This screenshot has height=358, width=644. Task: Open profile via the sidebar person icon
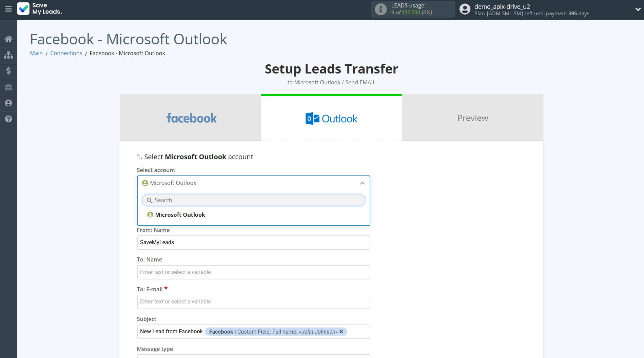pyautogui.click(x=8, y=103)
